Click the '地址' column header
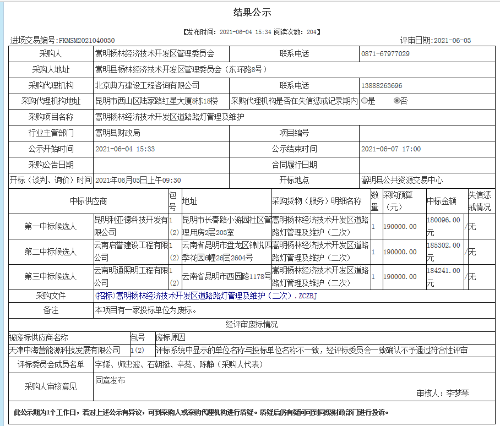 (x=226, y=201)
